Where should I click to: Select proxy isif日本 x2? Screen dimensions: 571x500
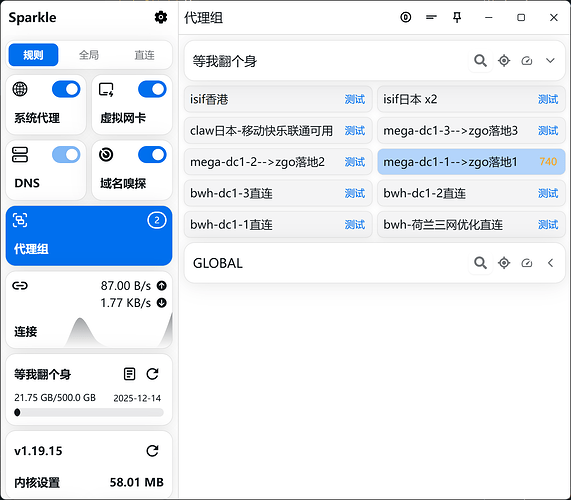(471, 99)
